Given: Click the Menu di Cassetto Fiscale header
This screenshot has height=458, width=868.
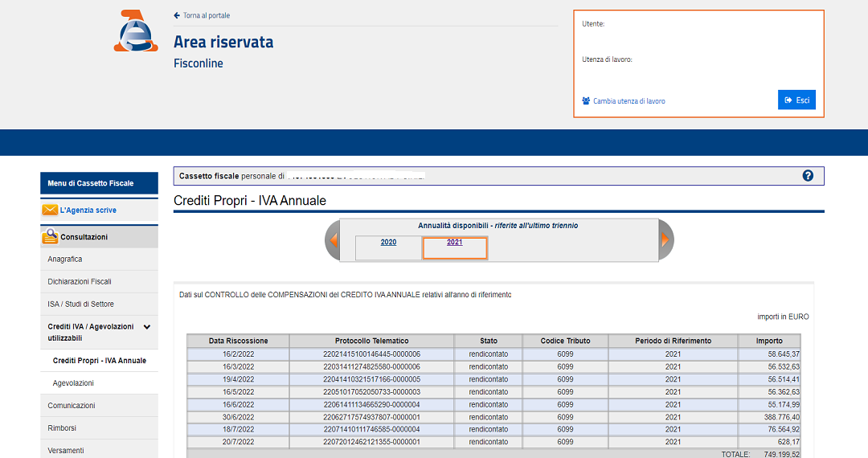Looking at the screenshot, I should point(99,183).
